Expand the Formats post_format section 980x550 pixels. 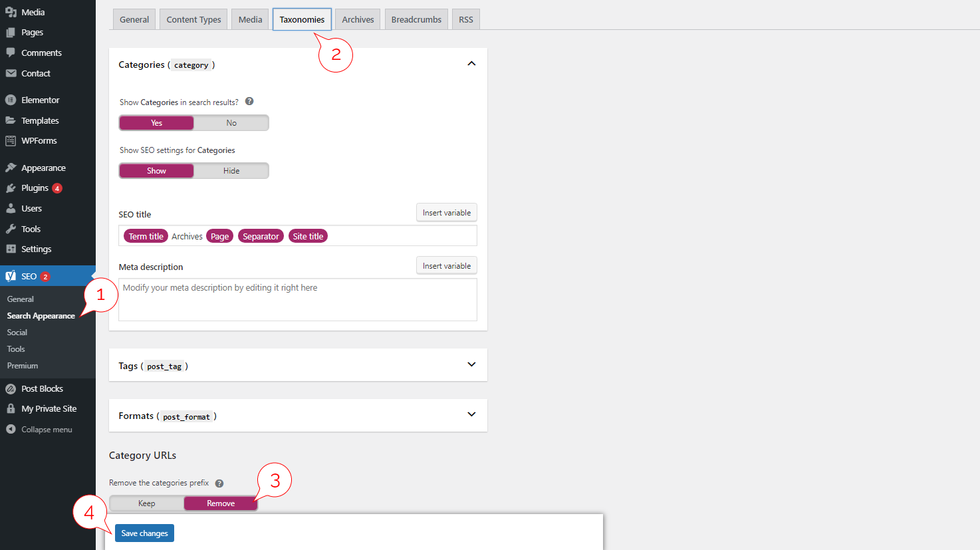point(471,414)
